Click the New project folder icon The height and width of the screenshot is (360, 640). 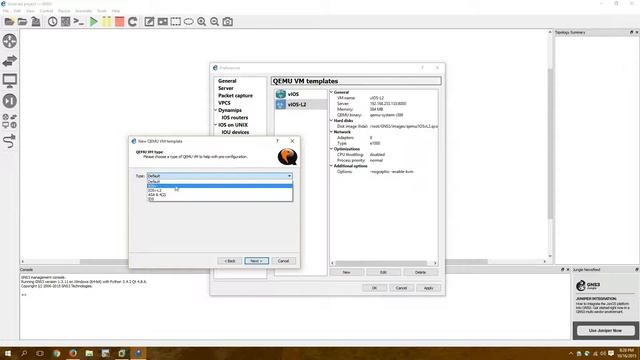[x=9, y=22]
